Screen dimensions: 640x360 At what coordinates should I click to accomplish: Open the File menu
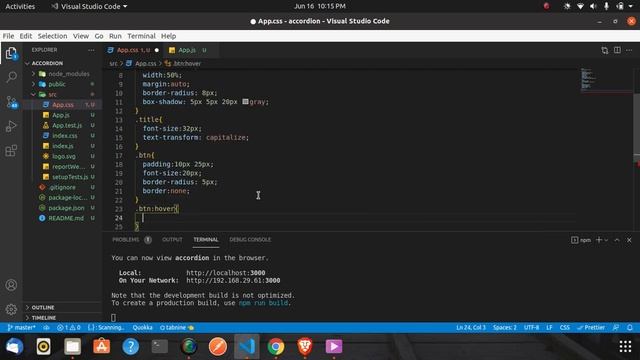(x=8, y=36)
